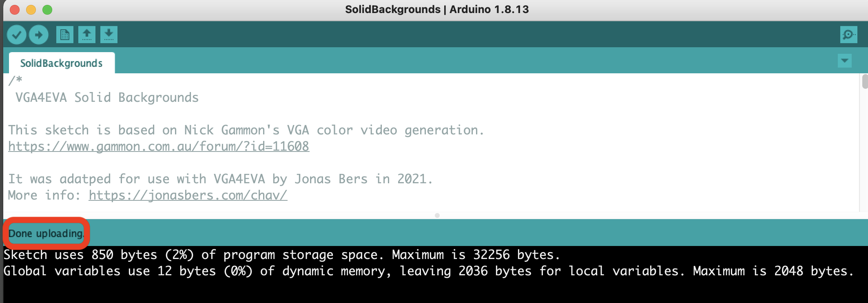This screenshot has width=868, height=303.
Task: Close the Arduino window with the red button
Action: (15, 9)
